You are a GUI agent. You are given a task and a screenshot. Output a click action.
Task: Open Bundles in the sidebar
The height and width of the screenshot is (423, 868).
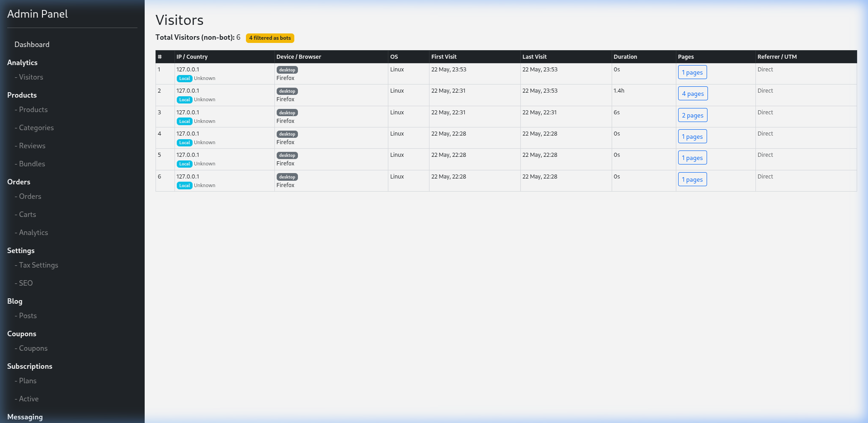click(x=30, y=164)
